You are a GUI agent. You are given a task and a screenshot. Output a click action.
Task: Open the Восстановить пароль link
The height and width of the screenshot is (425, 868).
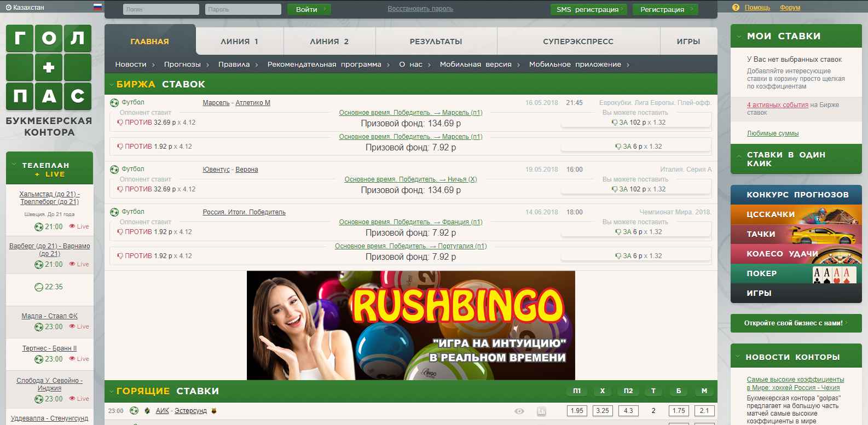420,9
